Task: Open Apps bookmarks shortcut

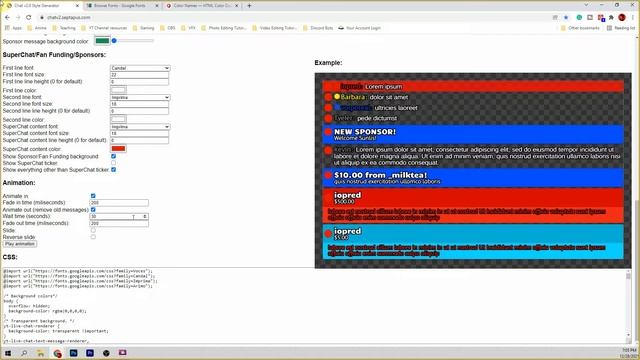Action: (x=13, y=28)
